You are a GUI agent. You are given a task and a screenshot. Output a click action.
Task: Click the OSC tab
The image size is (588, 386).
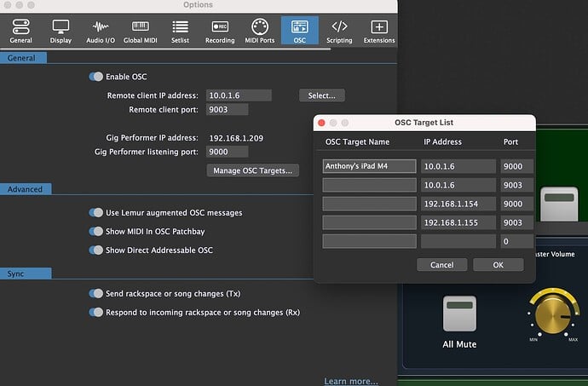coord(300,26)
